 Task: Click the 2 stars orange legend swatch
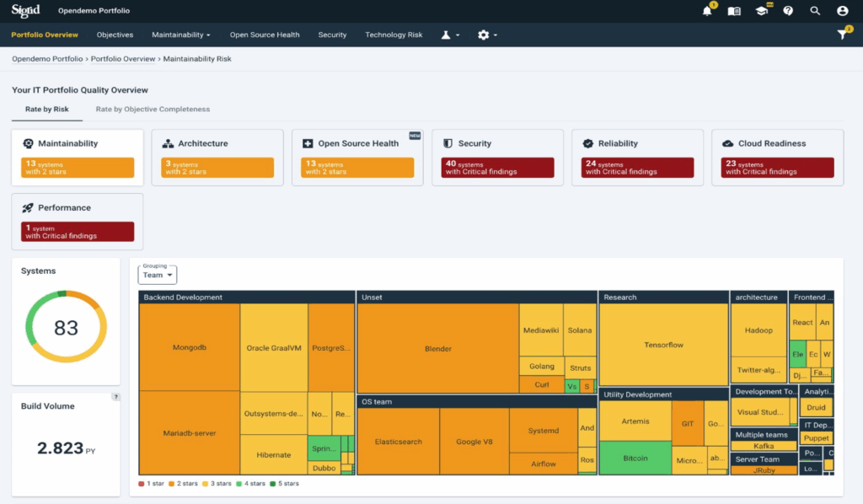[173, 484]
